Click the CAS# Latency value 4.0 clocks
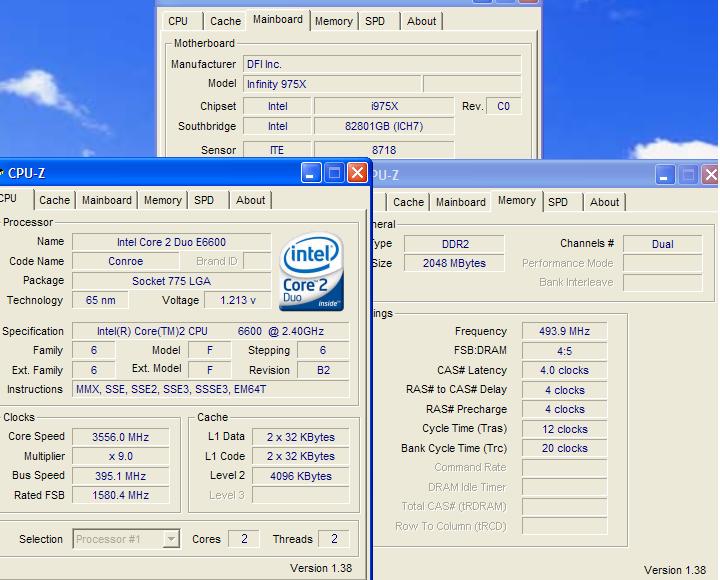 (564, 370)
